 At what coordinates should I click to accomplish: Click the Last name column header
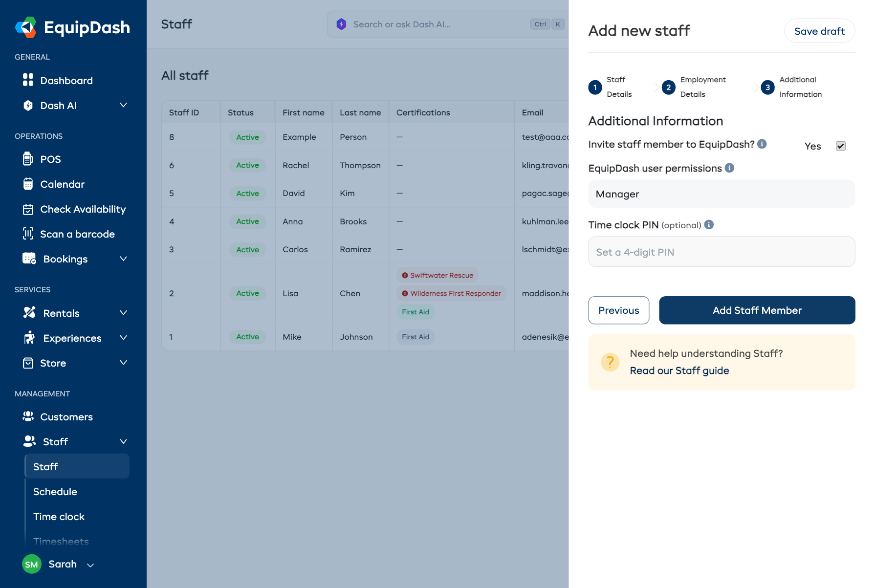pos(360,112)
